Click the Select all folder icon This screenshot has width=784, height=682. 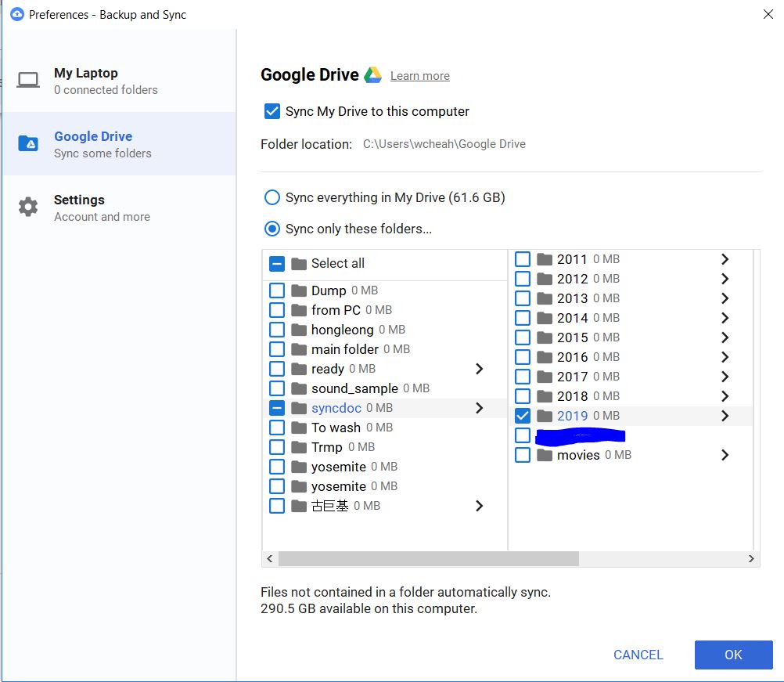click(299, 264)
